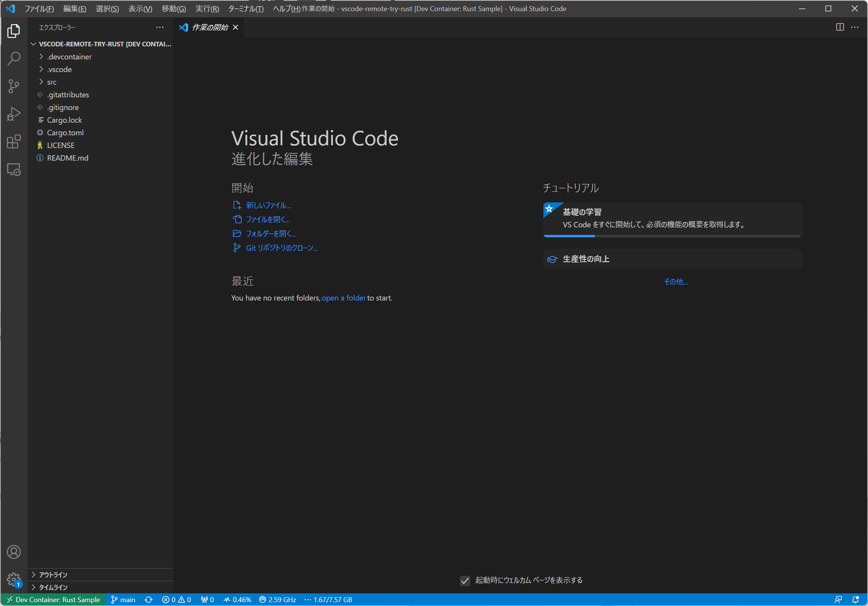Image resolution: width=868 pixels, height=606 pixels.
Task: Click the 基礎の学習 progress bar
Action: point(672,236)
